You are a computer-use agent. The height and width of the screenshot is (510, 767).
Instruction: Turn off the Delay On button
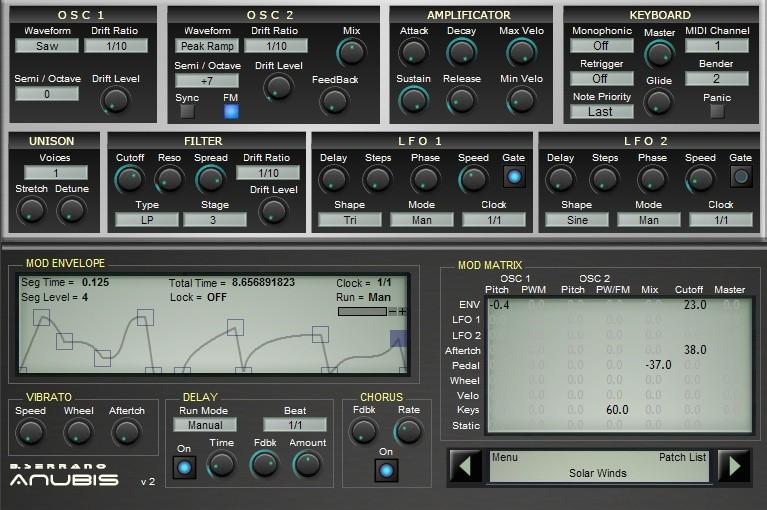click(184, 467)
